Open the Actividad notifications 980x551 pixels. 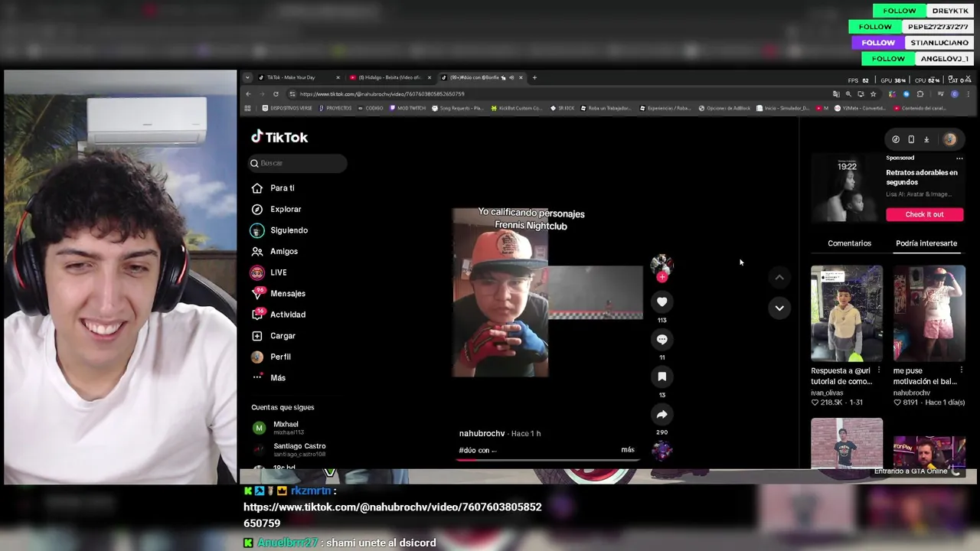point(278,315)
